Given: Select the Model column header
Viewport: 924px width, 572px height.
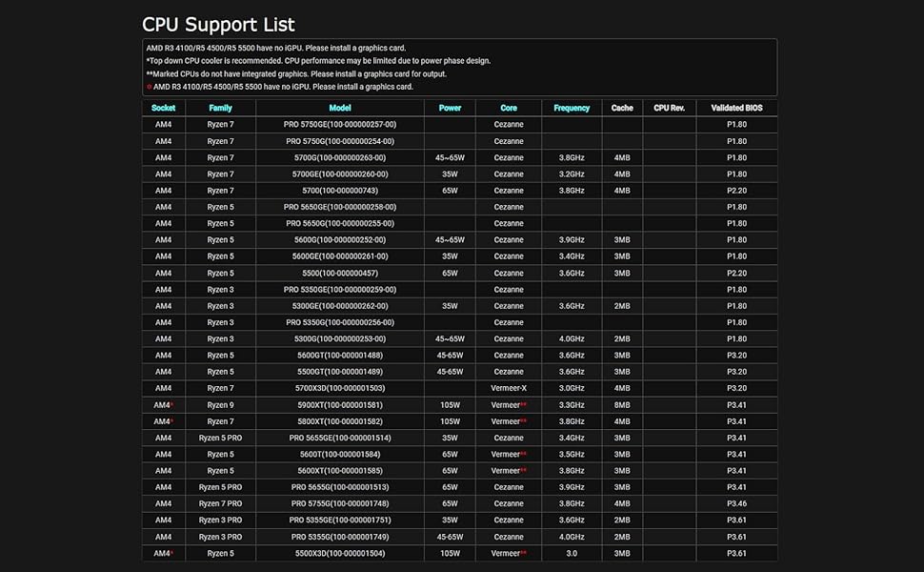Looking at the screenshot, I should point(340,108).
